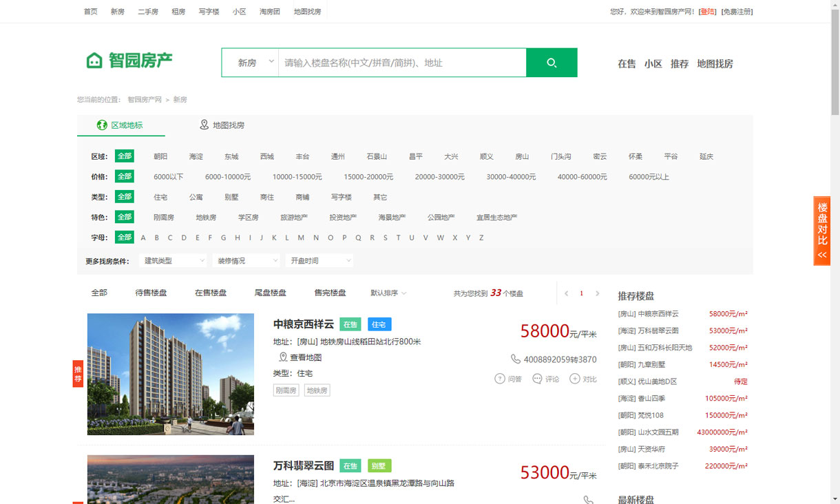Click the 问答 question mark icon
Image resolution: width=840 pixels, height=504 pixels.
(500, 379)
